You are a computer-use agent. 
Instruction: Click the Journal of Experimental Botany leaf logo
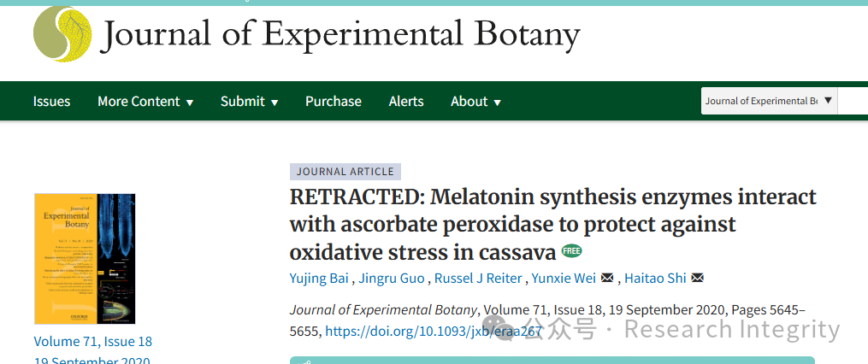[x=62, y=33]
